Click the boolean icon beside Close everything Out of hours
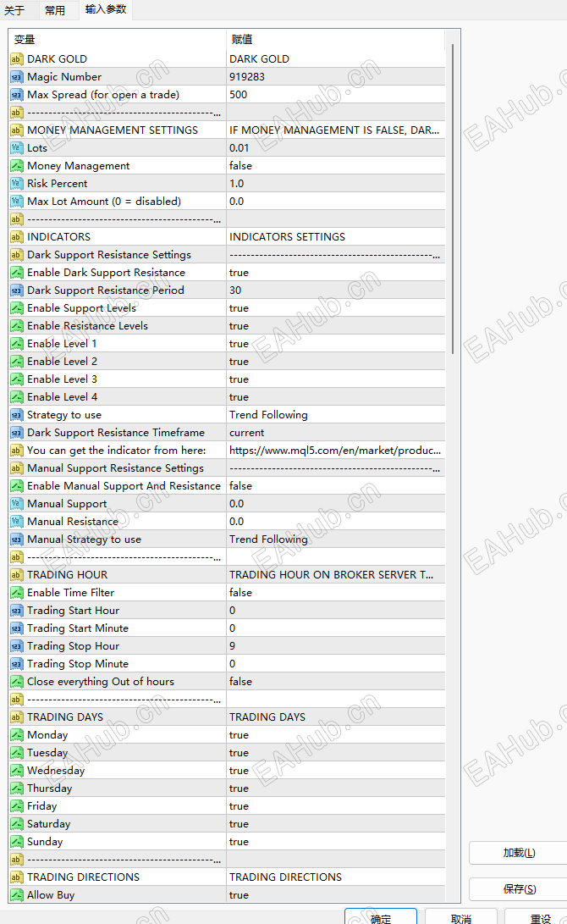Viewport: 567px width, 924px height. coord(16,682)
